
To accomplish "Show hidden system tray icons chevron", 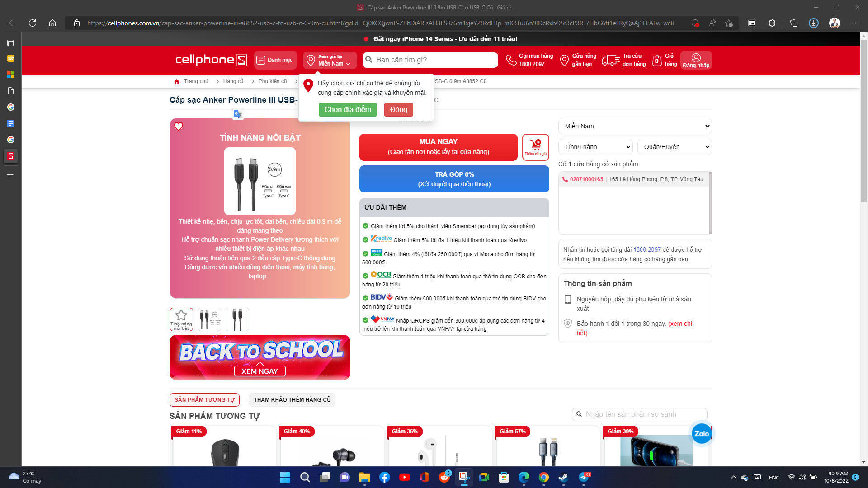I will tap(733, 477).
